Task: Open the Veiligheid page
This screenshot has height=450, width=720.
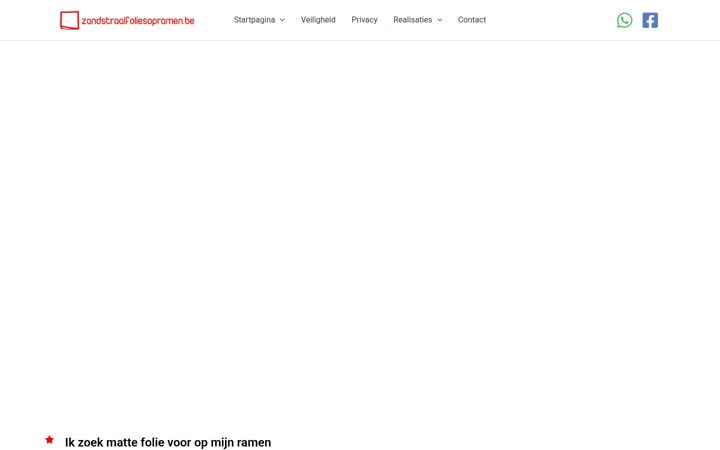Action: (x=318, y=20)
